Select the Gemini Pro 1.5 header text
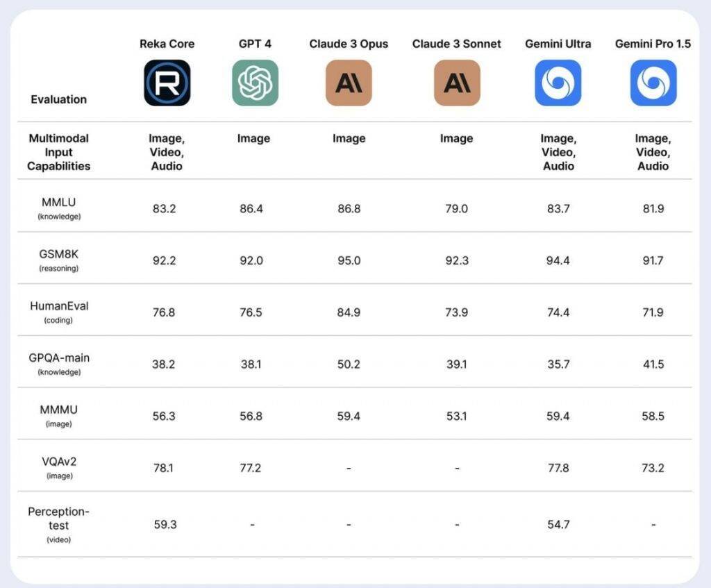 (x=653, y=44)
